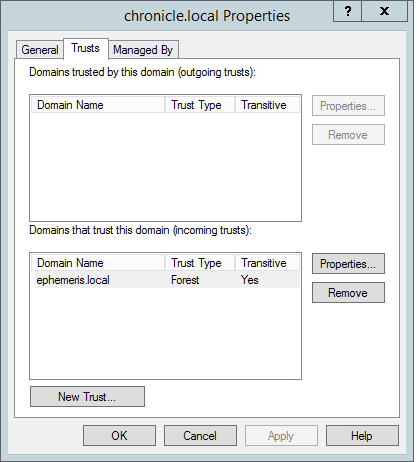This screenshot has width=417, height=462.
Task: Click the question mark help icon in title bar
Action: click(348, 12)
